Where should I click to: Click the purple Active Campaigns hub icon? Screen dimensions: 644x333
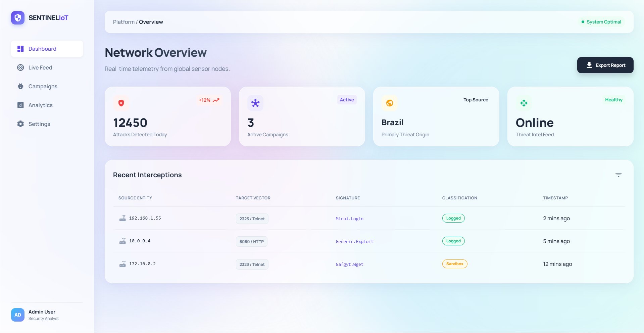tap(255, 103)
